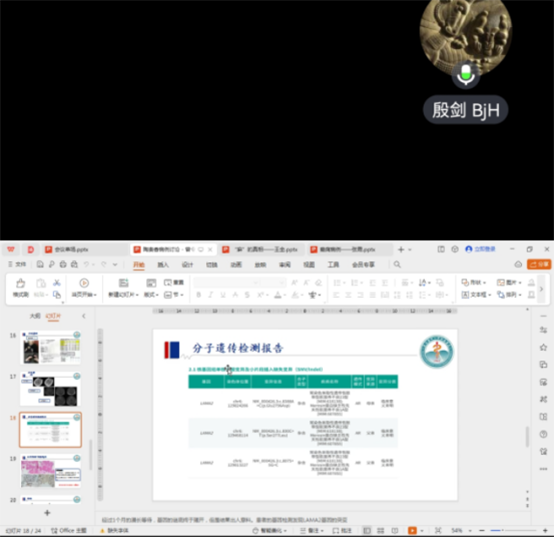Screen dimensions: 555x537
Task: Toggle Normal view in status bar
Action: 367,530
